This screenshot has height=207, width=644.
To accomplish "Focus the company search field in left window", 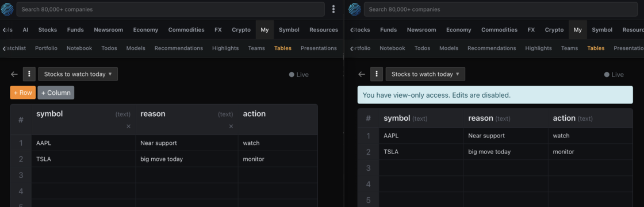I will pyautogui.click(x=170, y=9).
